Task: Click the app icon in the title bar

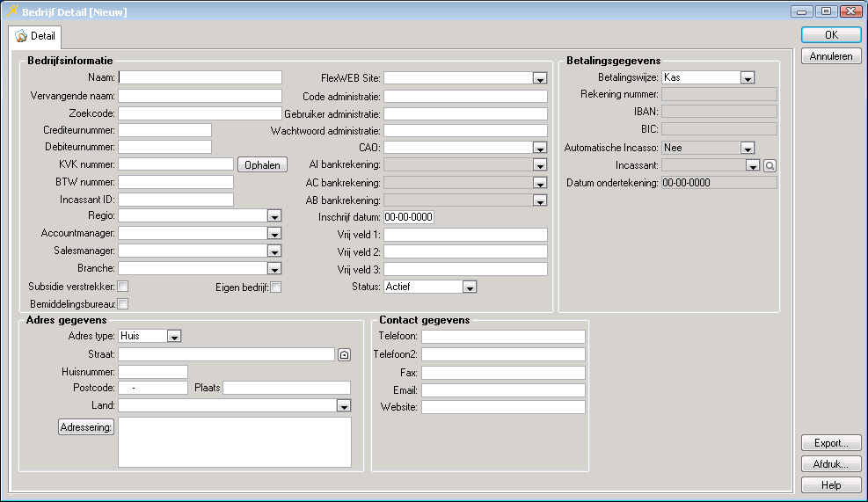Action: pos(12,11)
